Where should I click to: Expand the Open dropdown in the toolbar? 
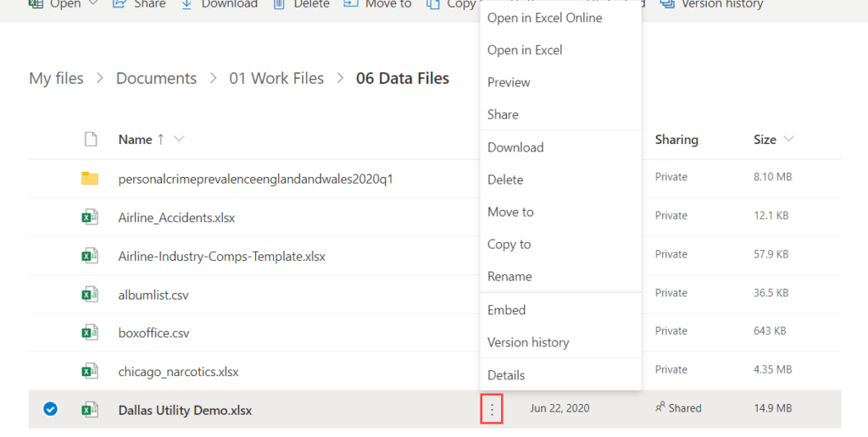point(92,4)
